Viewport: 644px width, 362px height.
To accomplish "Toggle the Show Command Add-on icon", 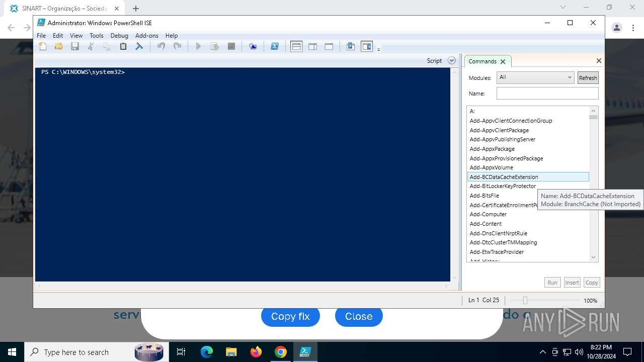I will [x=367, y=46].
